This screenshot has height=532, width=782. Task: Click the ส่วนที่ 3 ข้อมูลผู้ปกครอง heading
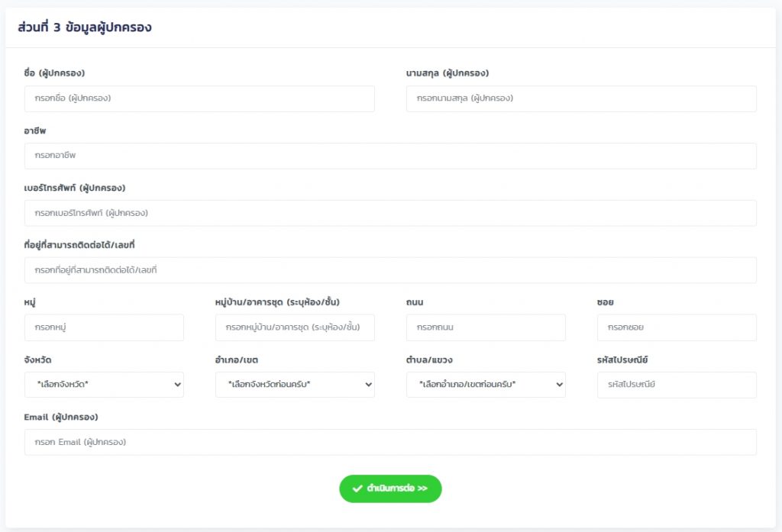tap(85, 27)
